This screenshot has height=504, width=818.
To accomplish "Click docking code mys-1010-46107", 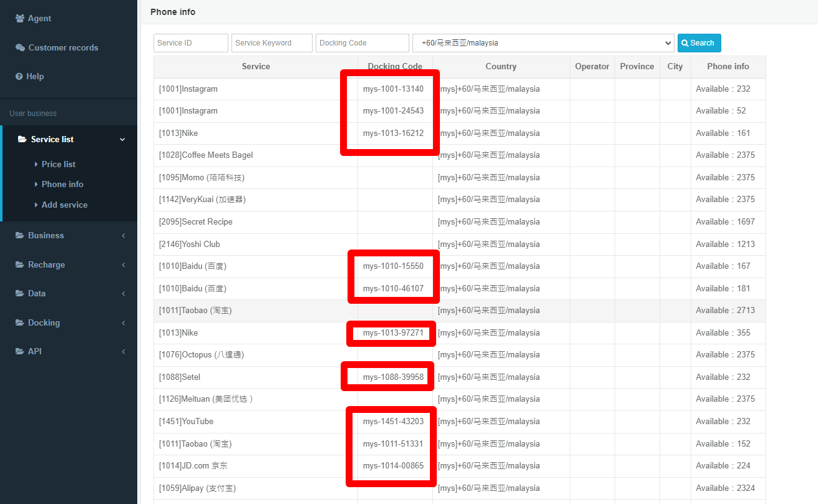I will coord(393,289).
